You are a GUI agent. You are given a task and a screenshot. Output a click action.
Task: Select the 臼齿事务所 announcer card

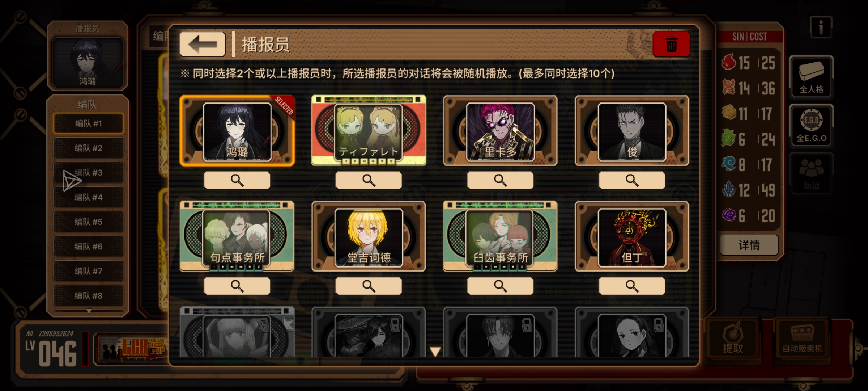[x=500, y=236]
